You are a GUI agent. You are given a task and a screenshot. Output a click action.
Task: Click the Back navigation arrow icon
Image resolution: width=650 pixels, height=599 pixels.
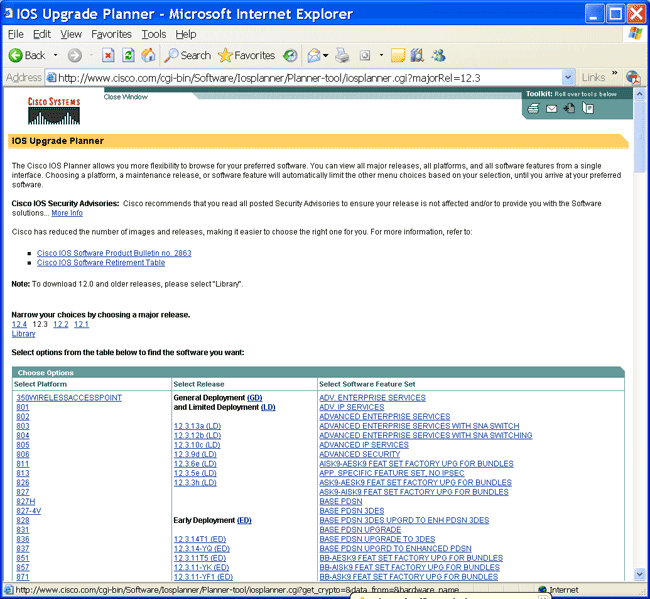15,55
